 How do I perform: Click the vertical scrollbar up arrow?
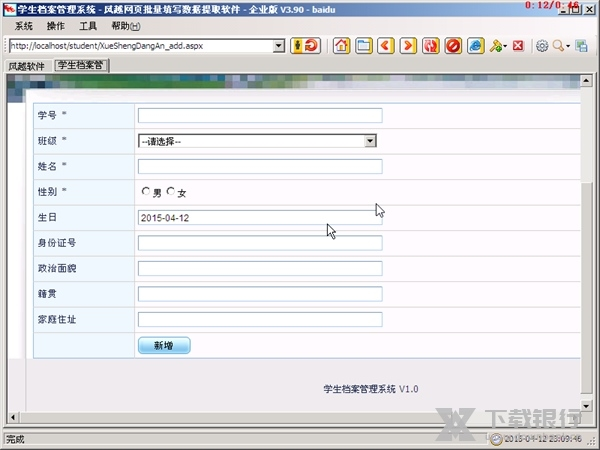coord(586,80)
